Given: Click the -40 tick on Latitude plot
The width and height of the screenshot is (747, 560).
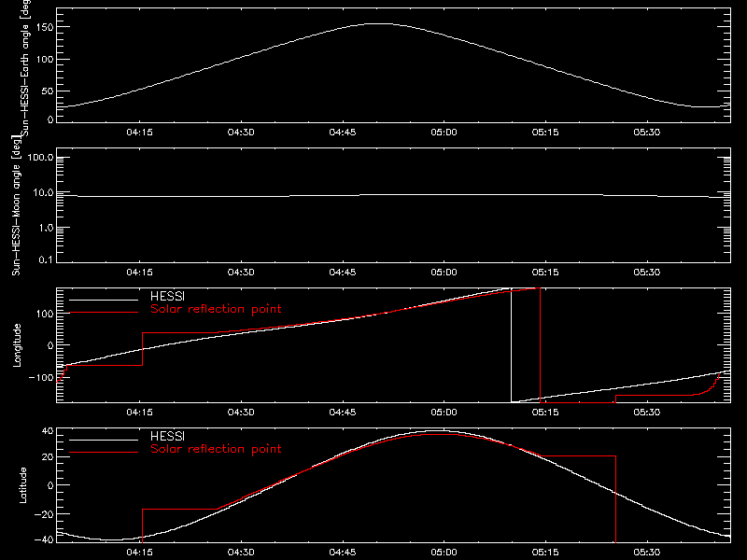Looking at the screenshot, I should (x=43, y=540).
